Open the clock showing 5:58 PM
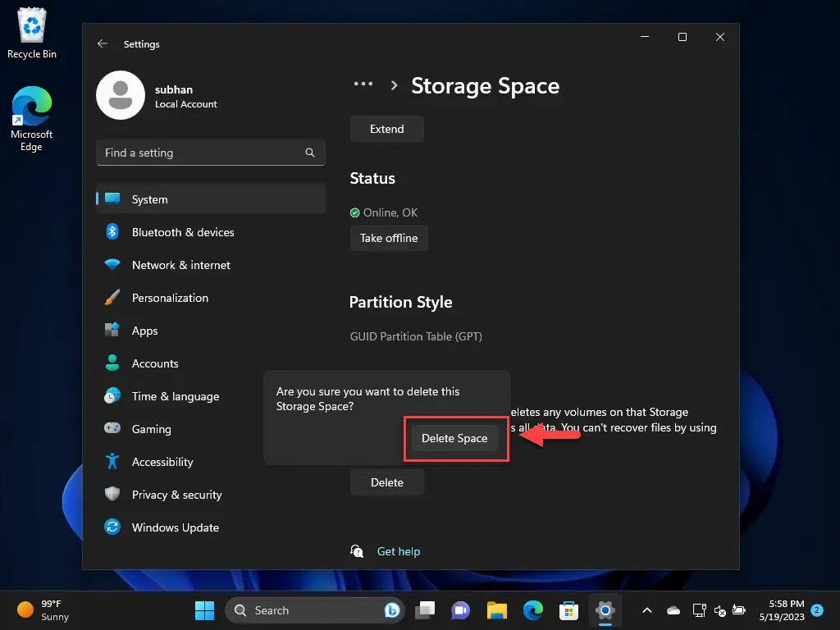This screenshot has height=630, width=840. 782,610
